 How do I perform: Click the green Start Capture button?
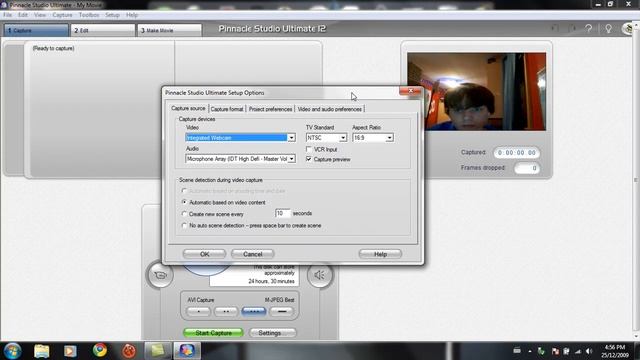point(213,333)
